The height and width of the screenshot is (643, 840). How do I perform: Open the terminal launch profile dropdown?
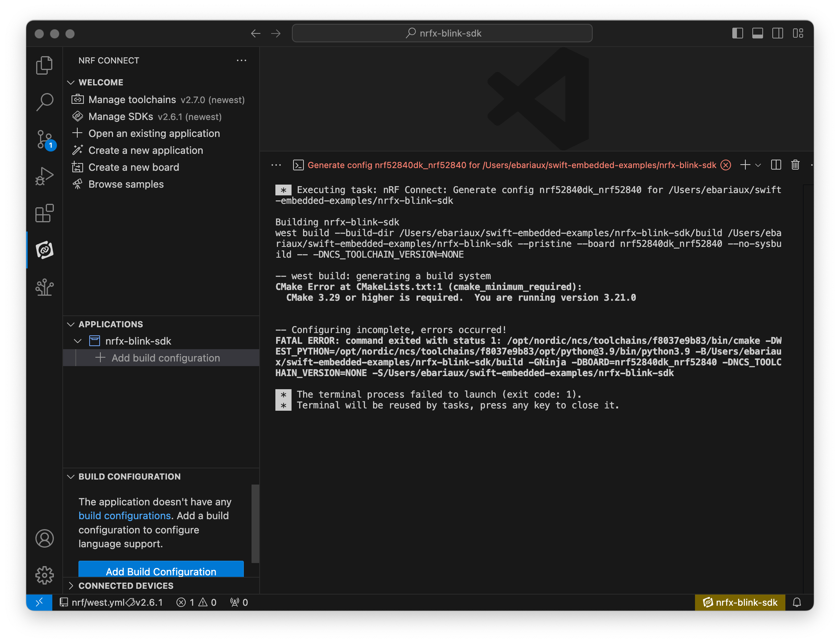758,165
